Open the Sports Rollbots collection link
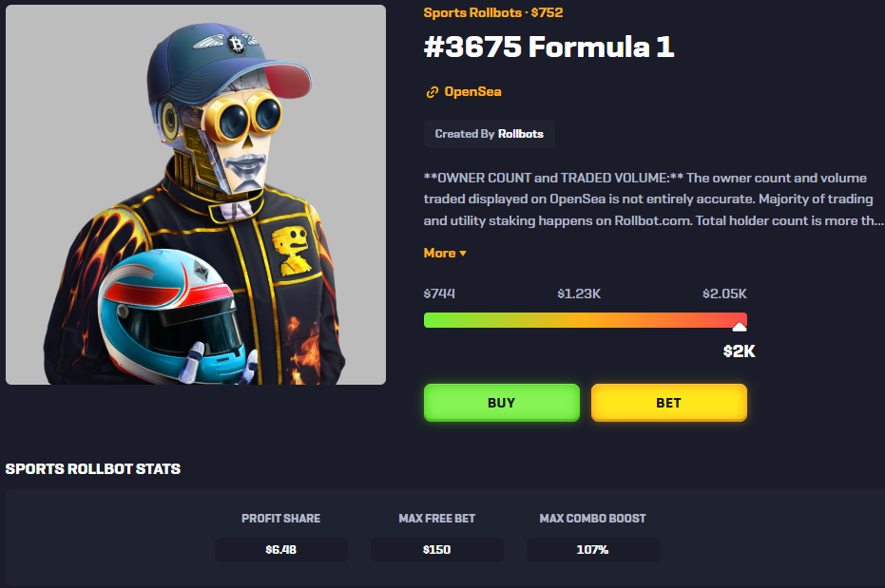Screen dimensions: 885x588 coord(472,12)
